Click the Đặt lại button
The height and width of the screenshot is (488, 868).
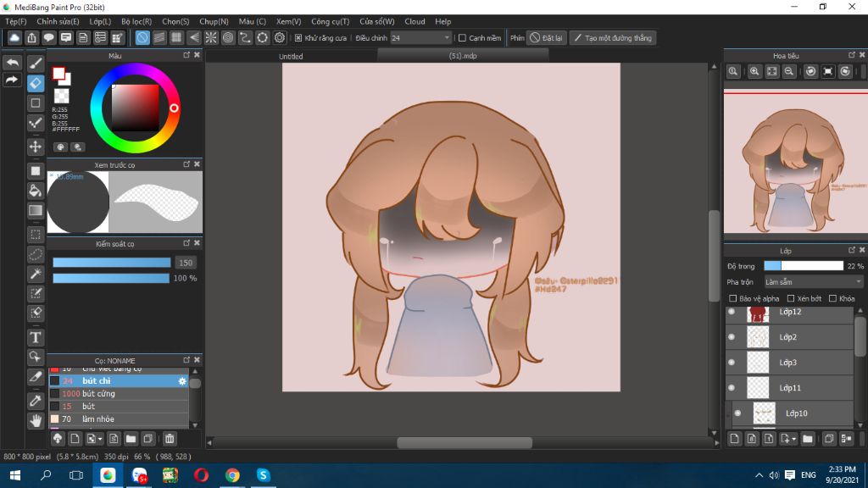tap(547, 37)
